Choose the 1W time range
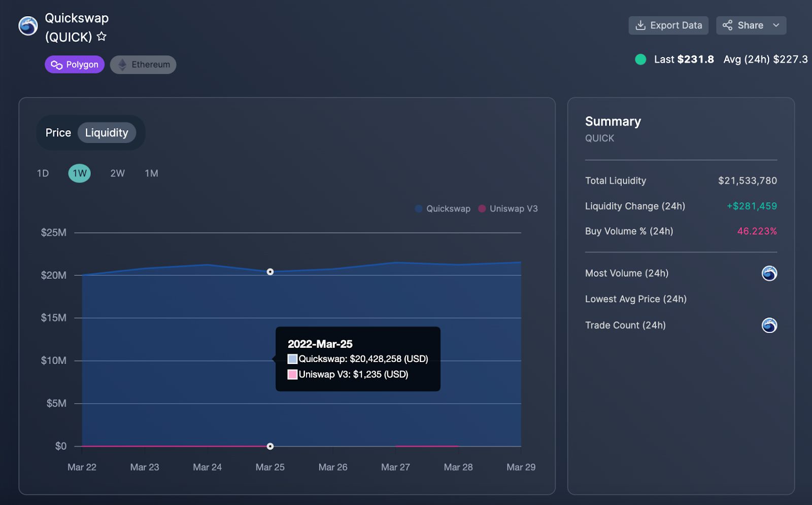Viewport: 812px width, 505px height. 80,173
